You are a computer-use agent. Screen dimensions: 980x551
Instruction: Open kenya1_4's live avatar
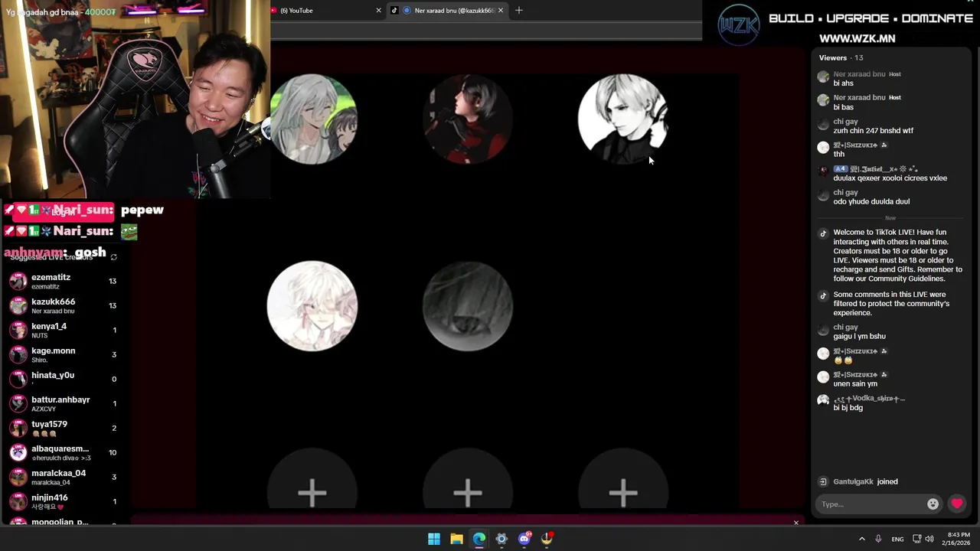coord(18,331)
